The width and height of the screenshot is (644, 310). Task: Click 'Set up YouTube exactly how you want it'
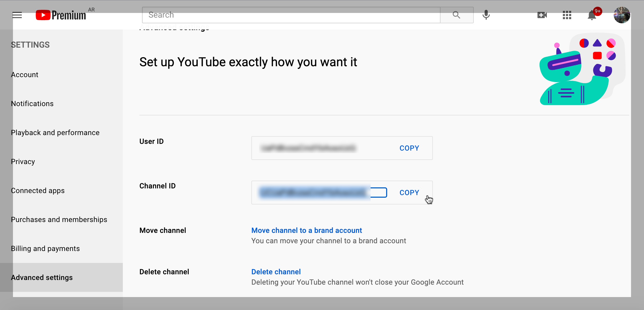tap(248, 62)
